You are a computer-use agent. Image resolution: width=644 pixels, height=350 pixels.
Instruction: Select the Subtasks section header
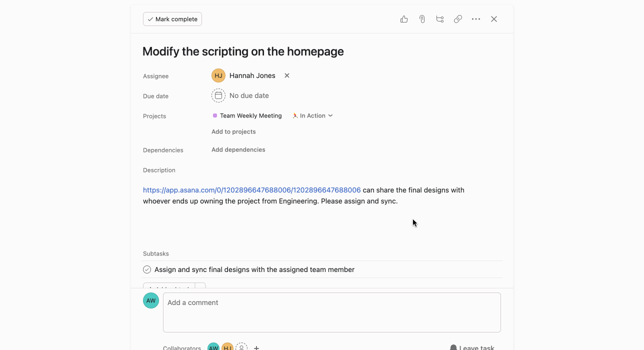pyautogui.click(x=155, y=253)
